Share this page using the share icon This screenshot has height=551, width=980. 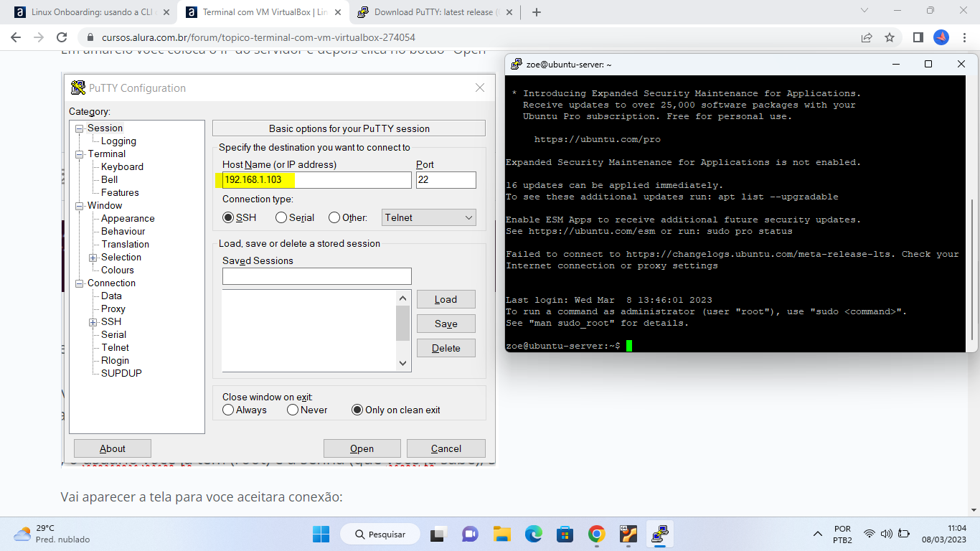tap(867, 37)
